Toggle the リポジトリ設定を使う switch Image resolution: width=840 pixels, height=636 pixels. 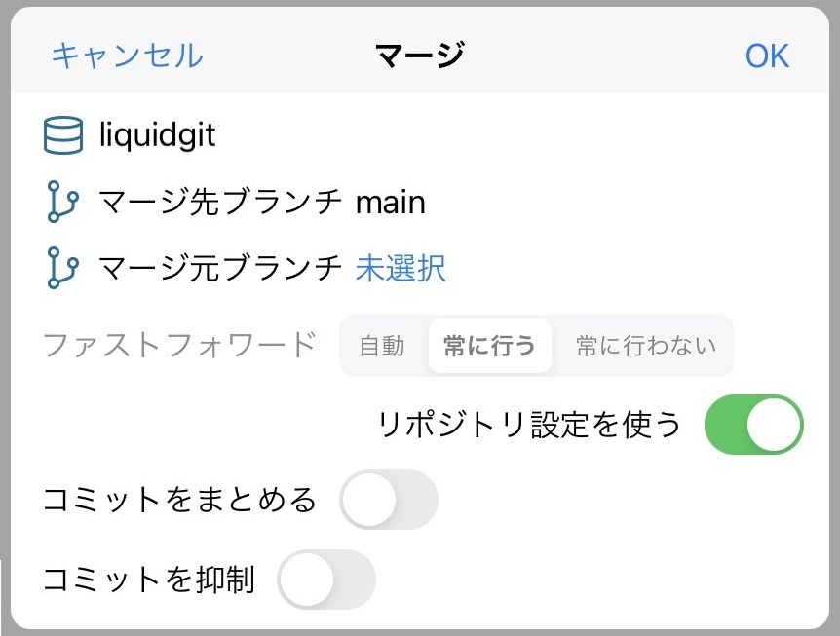(753, 424)
